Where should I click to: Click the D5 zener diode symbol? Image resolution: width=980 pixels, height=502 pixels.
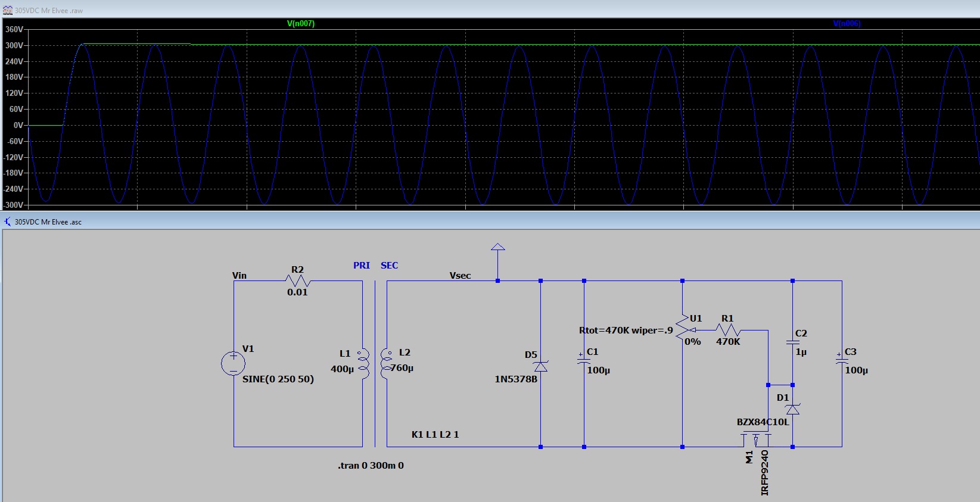(541, 366)
